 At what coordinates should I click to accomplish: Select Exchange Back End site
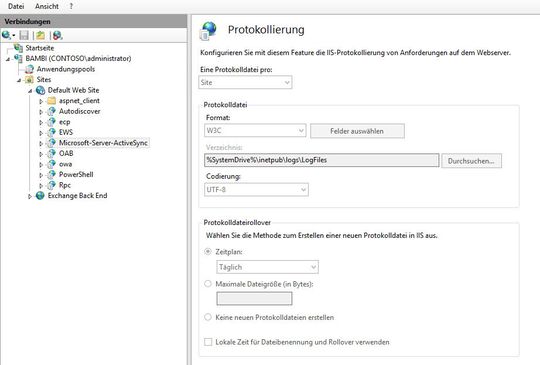pos(77,196)
